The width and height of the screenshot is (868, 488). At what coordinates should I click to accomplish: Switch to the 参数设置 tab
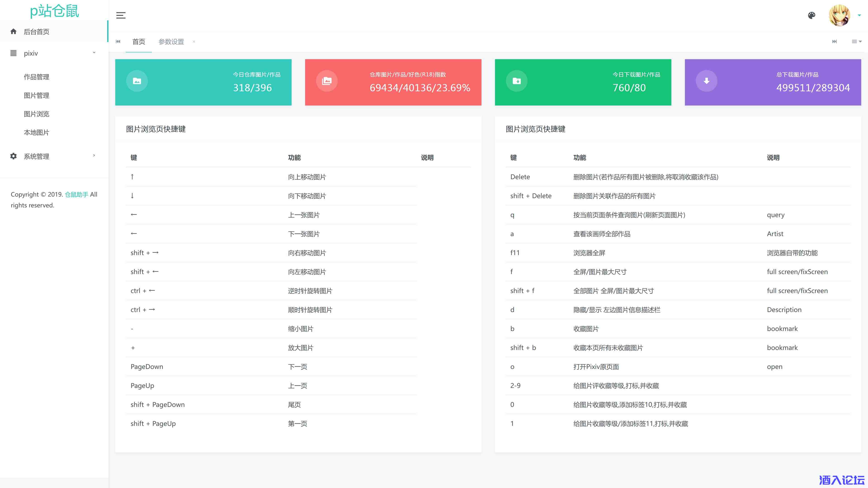click(x=171, y=42)
